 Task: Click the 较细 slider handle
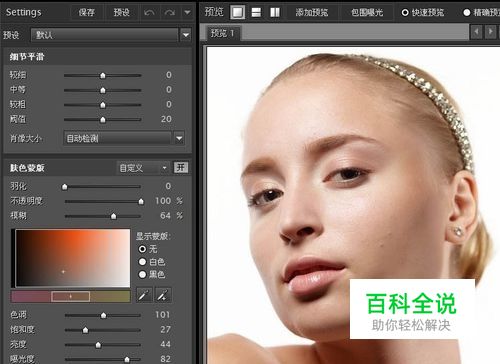point(103,76)
